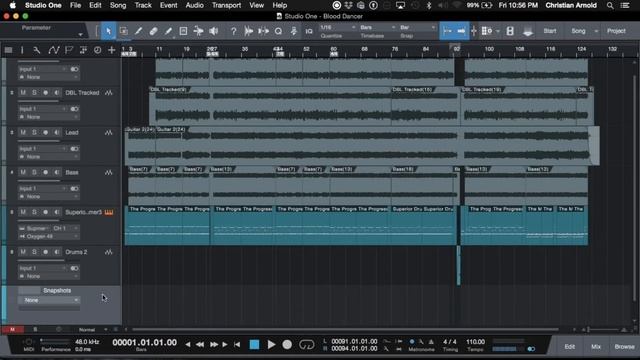Open macOS Spotlight search icon
Image resolution: width=640 pixels, height=360 pixels.
610,5
